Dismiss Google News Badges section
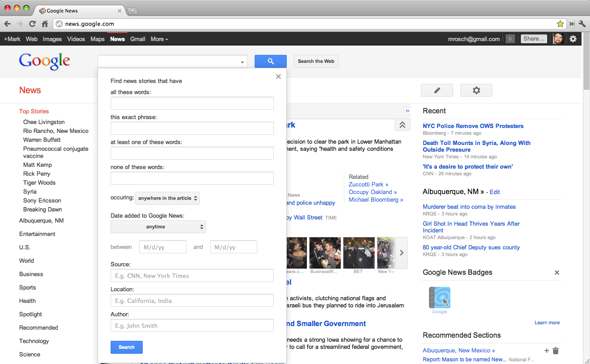The height and width of the screenshot is (364, 590). [x=557, y=273]
